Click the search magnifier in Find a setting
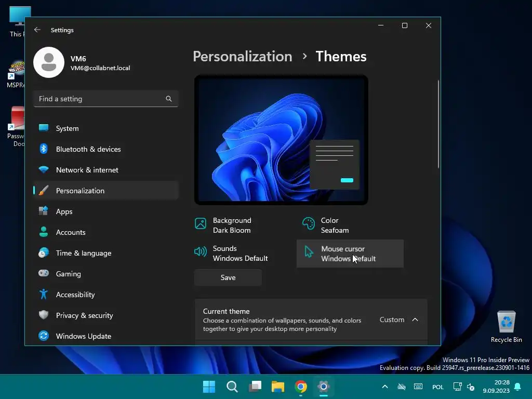This screenshot has width=532, height=399. tap(169, 99)
